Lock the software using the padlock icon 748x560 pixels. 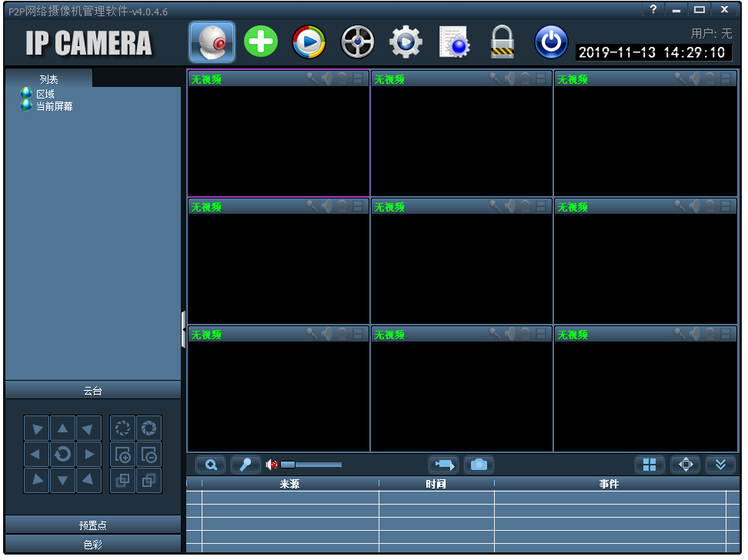[x=503, y=42]
